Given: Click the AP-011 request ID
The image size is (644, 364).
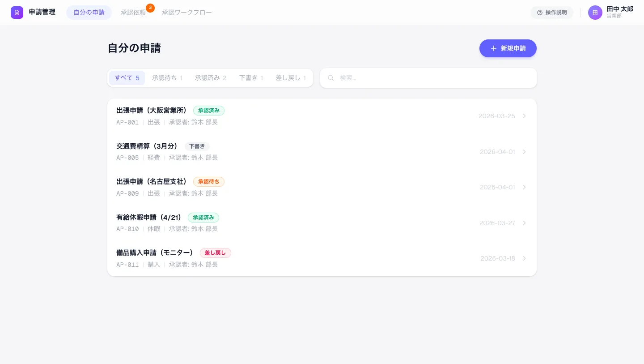Looking at the screenshot, I should (x=127, y=265).
